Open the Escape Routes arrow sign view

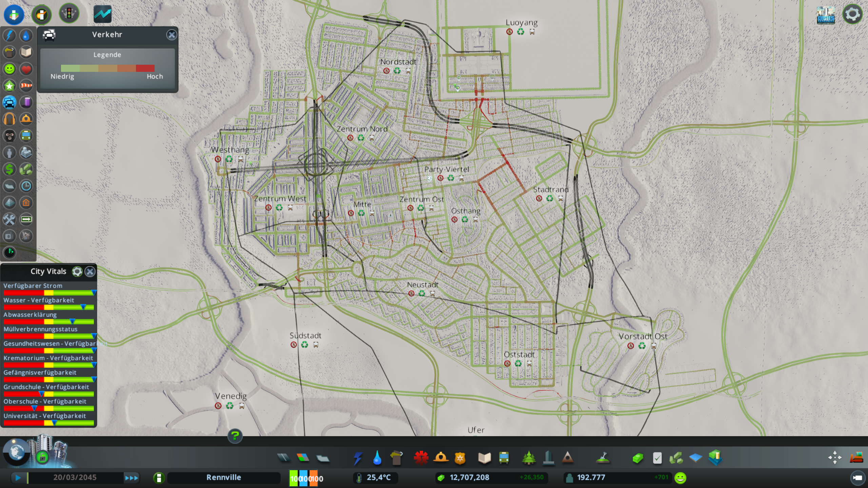[26, 219]
